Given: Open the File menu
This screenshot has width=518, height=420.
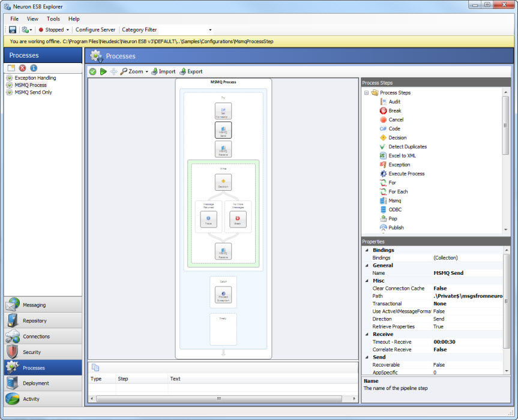Looking at the screenshot, I should click(x=14, y=19).
